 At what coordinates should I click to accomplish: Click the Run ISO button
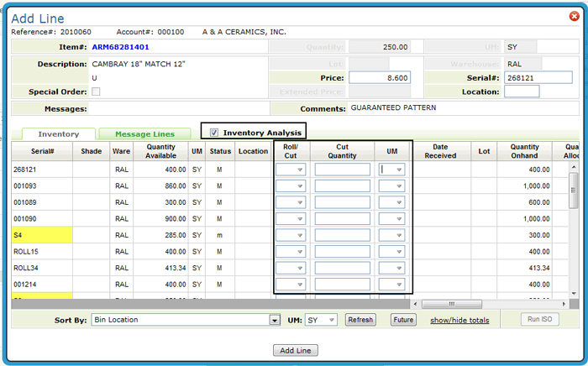point(539,319)
